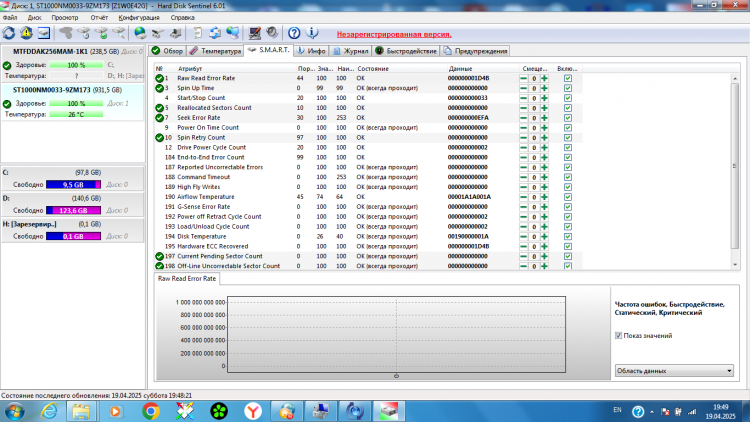Image resolution: width=750 pixels, height=422 pixels.
Task: Increase offset for G-Sense Error Rate
Action: click(x=544, y=207)
